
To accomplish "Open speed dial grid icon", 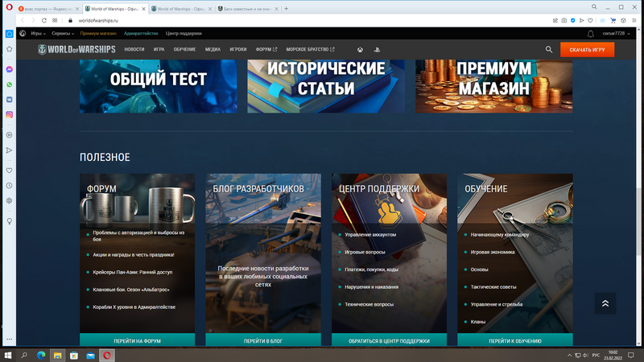I will [x=55, y=20].
